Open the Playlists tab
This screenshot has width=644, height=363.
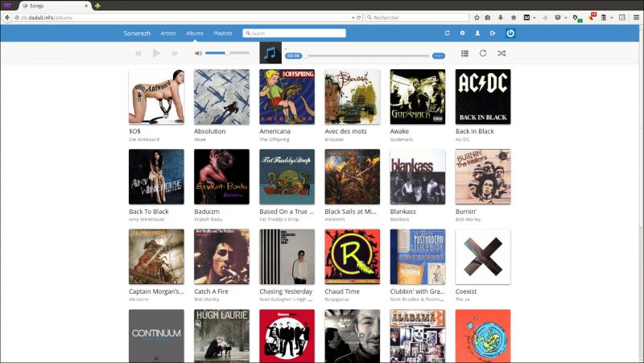tap(223, 33)
